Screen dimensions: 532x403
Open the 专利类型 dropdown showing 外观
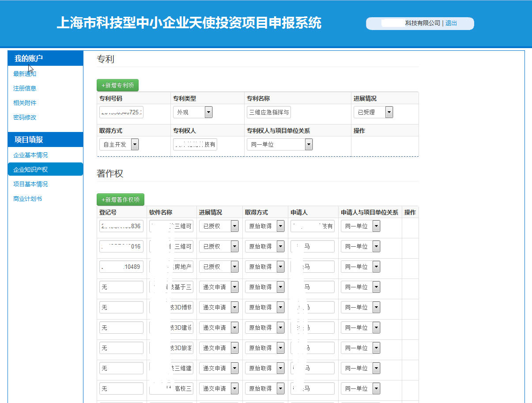pyautogui.click(x=192, y=113)
